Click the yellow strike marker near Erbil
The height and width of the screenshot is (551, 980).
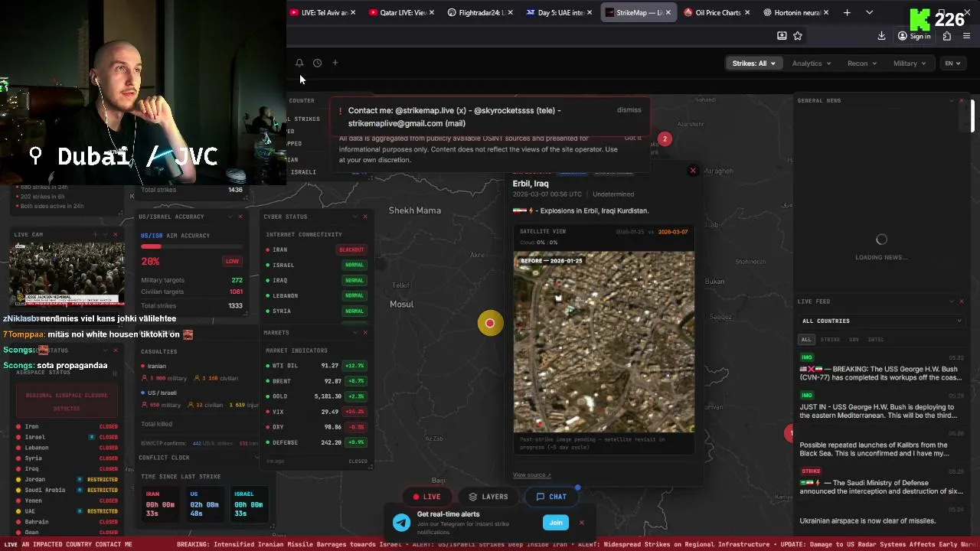click(490, 323)
